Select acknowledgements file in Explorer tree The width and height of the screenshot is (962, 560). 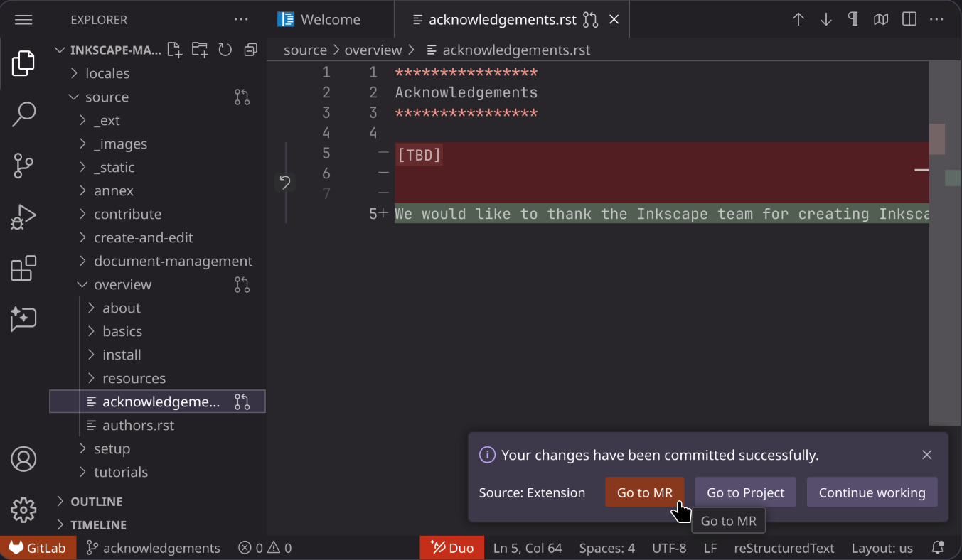[x=158, y=402]
